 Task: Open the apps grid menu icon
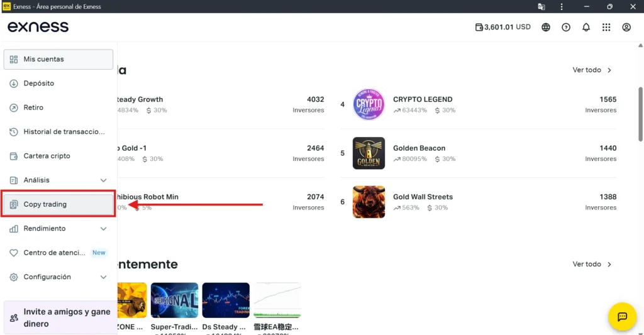(x=606, y=27)
